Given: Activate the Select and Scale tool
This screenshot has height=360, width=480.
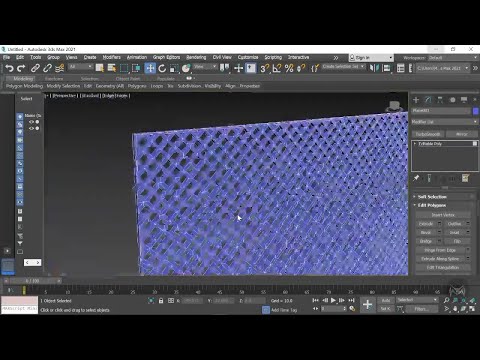Looking at the screenshot, I should click(x=174, y=68).
